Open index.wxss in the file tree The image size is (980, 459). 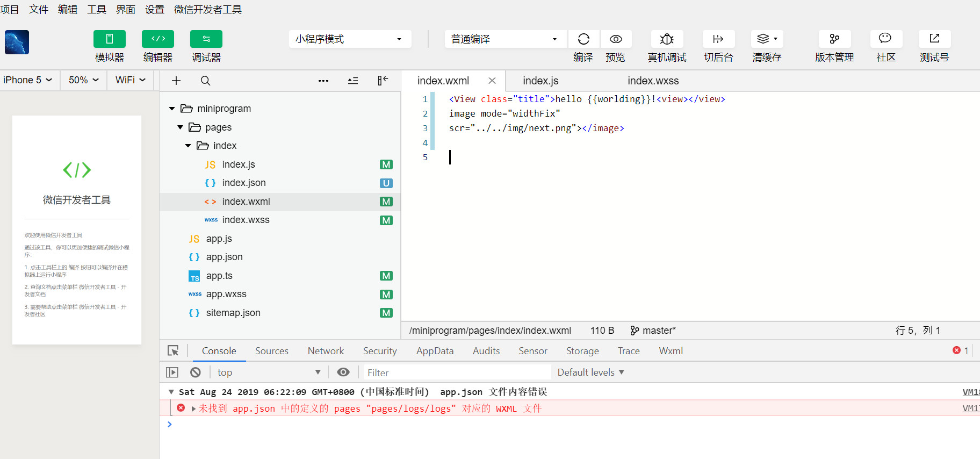pyautogui.click(x=280, y=220)
